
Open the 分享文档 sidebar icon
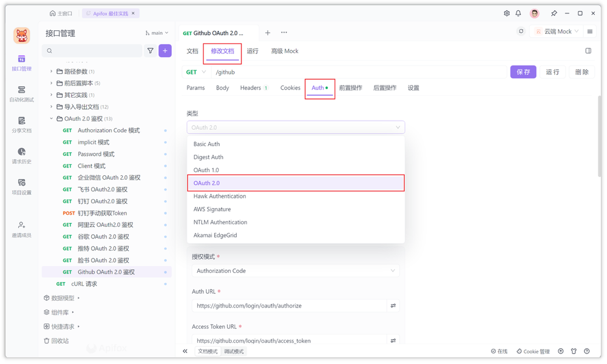coord(22,126)
